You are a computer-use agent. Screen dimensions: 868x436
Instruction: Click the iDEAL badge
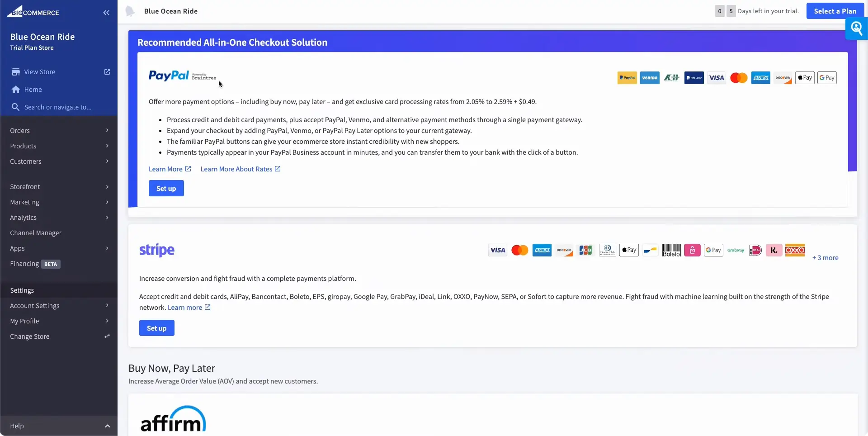coord(755,250)
